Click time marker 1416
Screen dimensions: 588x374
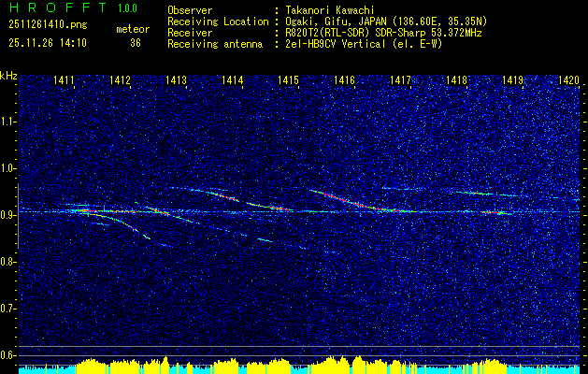pyautogui.click(x=344, y=79)
